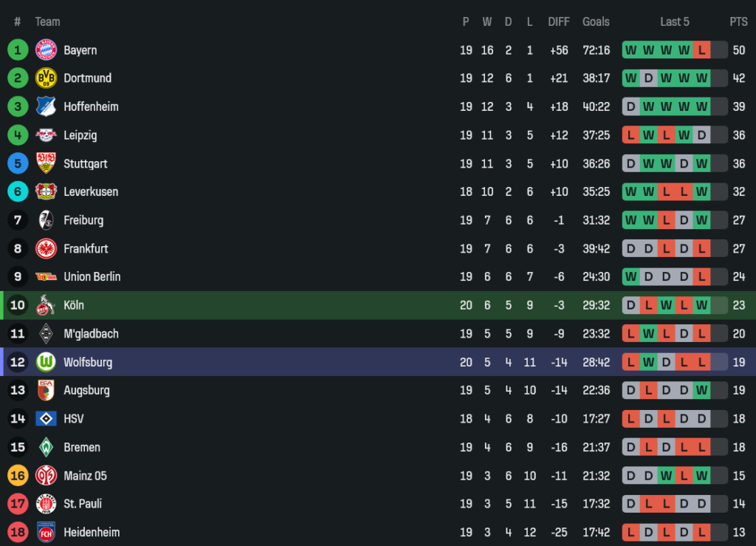This screenshot has height=546, width=756.
Task: Select the Hoffenheim team crest
Action: coord(46,106)
